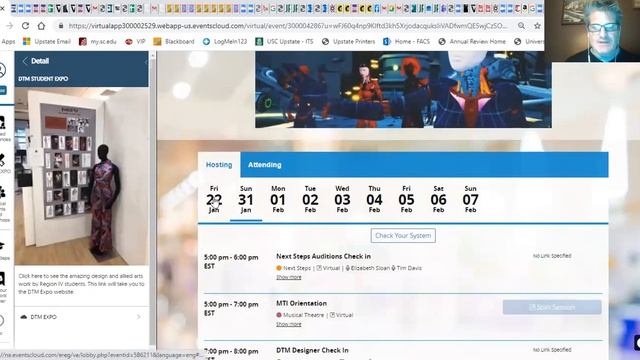Screen dimensions: 640x360
Task: Open the Blackboard bookmark
Action: coord(174,41)
